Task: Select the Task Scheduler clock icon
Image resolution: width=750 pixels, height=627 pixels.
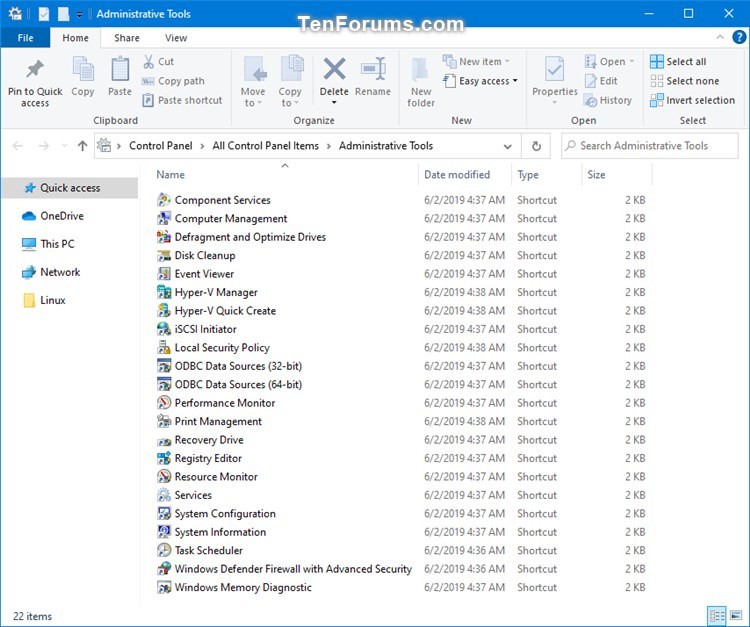Action: pyautogui.click(x=164, y=550)
